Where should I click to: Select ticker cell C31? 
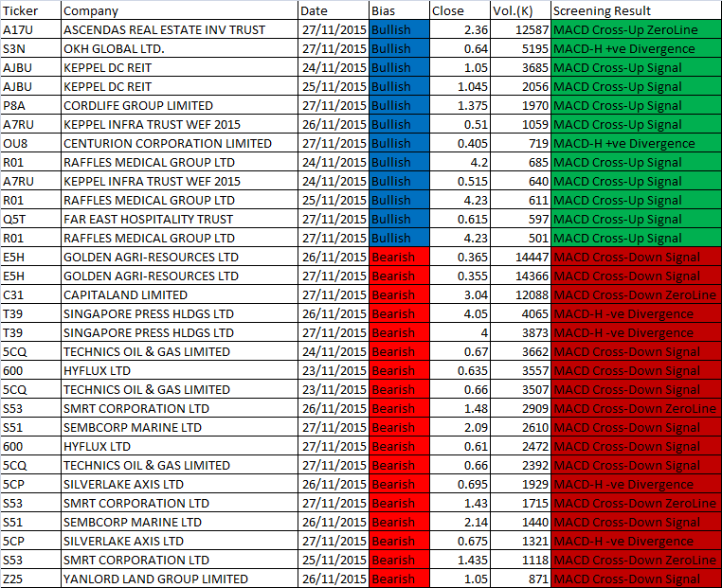click(x=30, y=294)
